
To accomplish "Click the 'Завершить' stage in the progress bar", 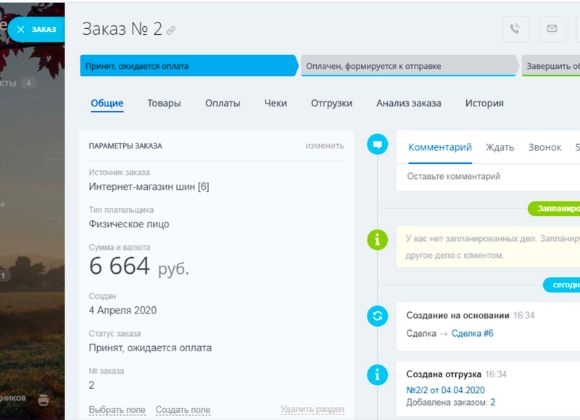I will coord(551,66).
